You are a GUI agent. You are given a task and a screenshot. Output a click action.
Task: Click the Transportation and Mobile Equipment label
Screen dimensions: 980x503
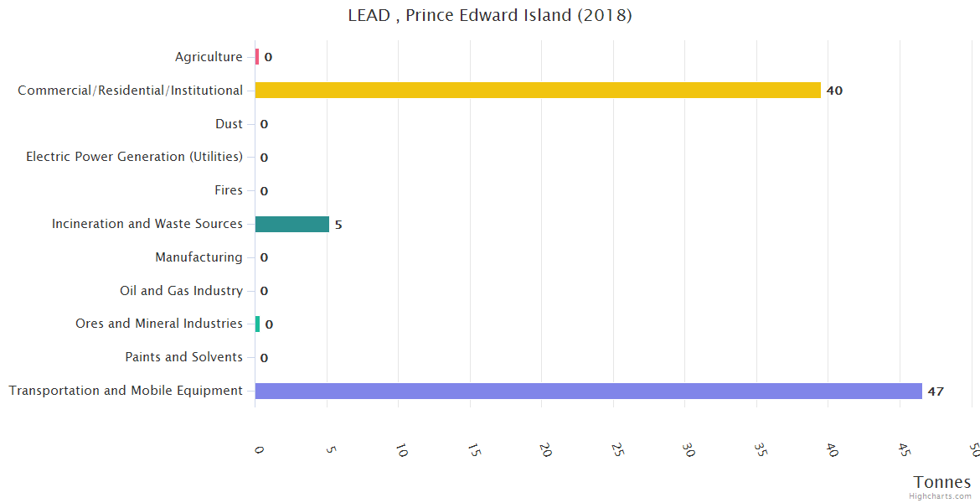(x=126, y=391)
